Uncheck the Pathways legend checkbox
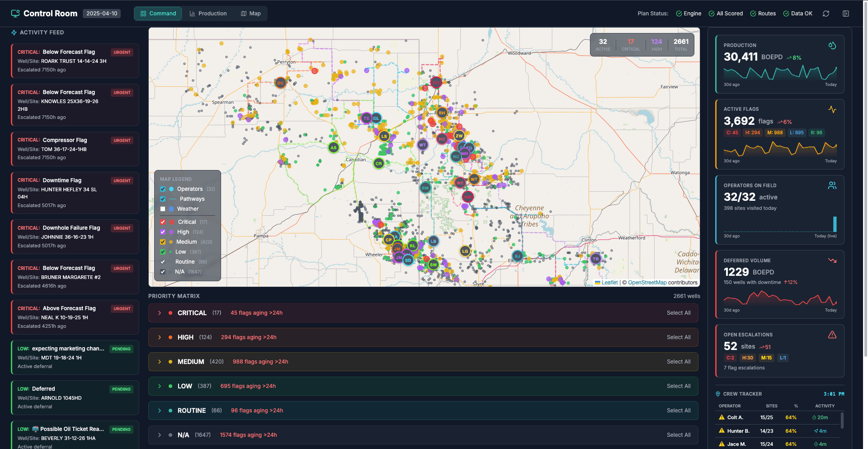This screenshot has width=868, height=449. click(x=163, y=199)
